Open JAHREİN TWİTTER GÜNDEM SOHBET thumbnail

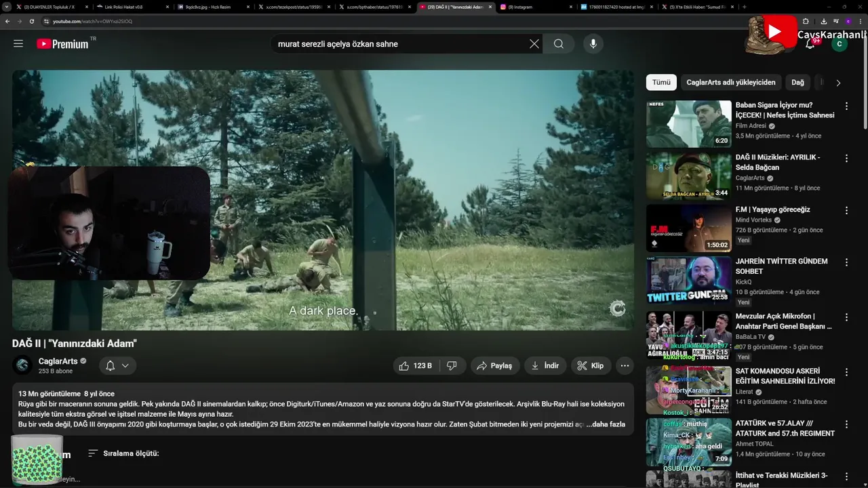pyautogui.click(x=688, y=280)
